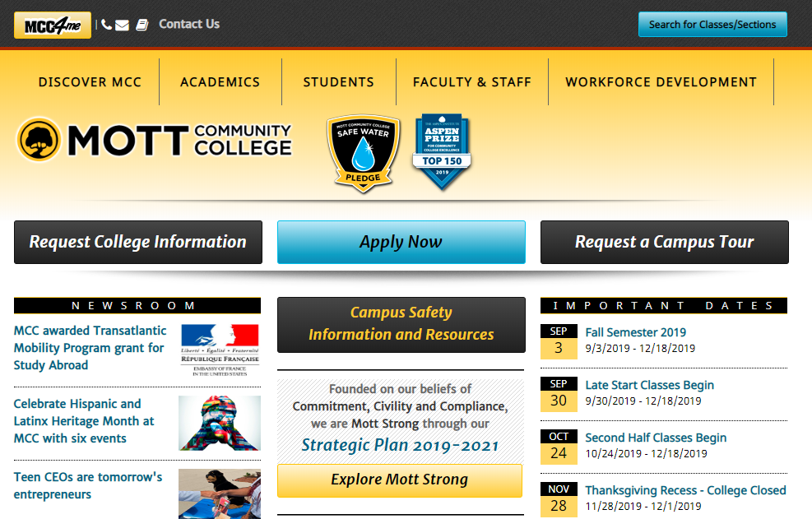Click the OCT 24 calendar date icon
Image resolution: width=812 pixels, height=519 pixels.
pos(559,447)
